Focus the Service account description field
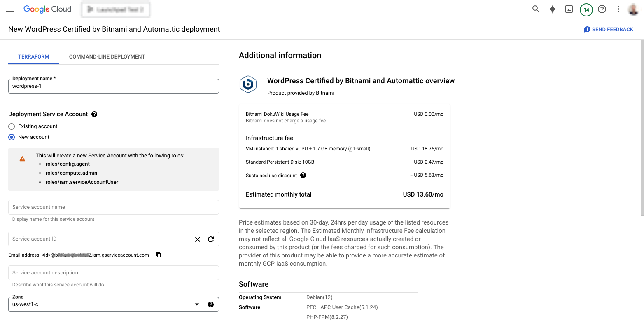Screen dimensions: 644x323 pyautogui.click(x=114, y=273)
